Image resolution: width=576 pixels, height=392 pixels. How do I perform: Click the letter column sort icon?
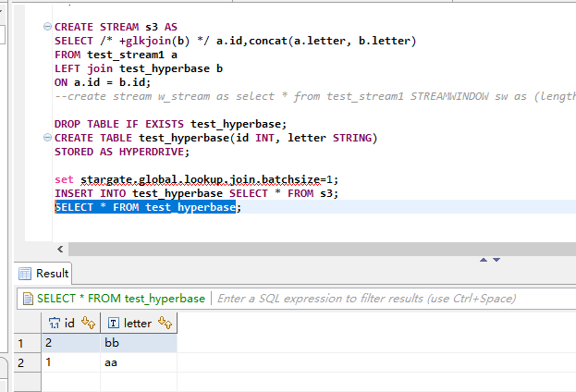[166, 323]
